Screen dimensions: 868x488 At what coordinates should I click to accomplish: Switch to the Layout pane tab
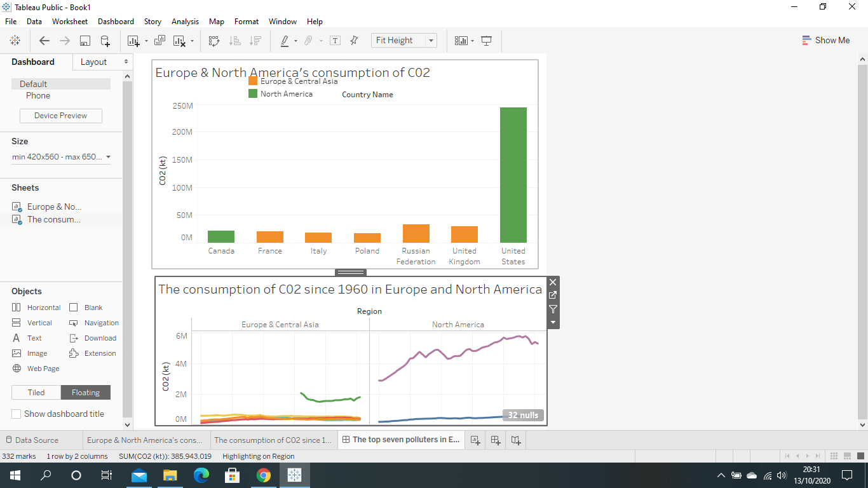pos(93,62)
